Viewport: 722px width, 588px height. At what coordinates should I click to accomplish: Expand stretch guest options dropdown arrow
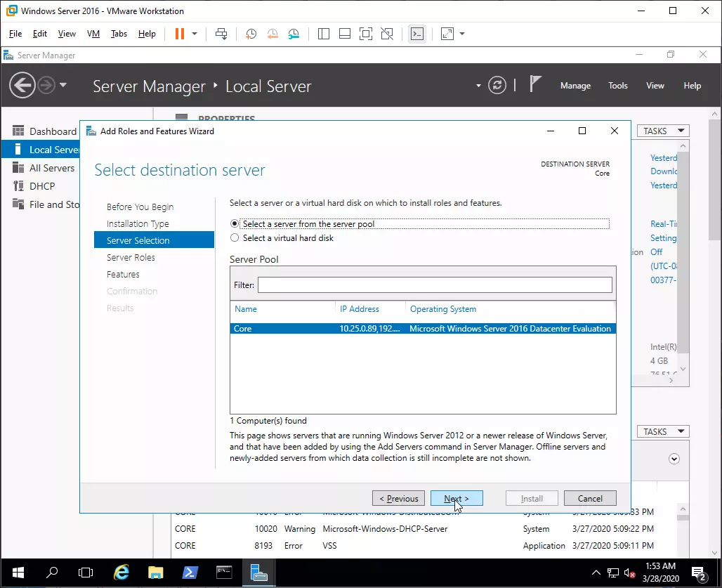[462, 34]
